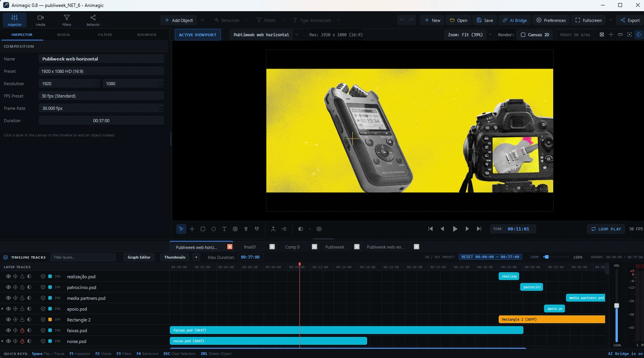Close the Comp 9 composition tab

click(x=314, y=247)
